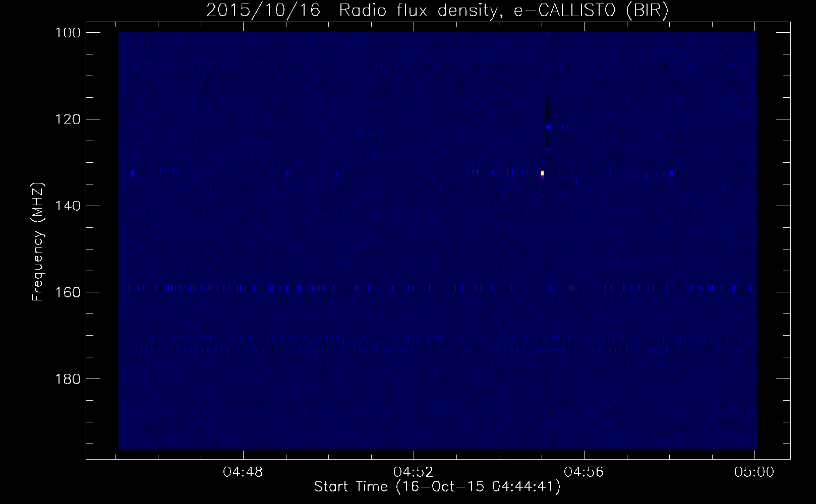Click the 140 frequency tick label
Image resolution: width=816 pixels, height=504 pixels.
coord(68,206)
